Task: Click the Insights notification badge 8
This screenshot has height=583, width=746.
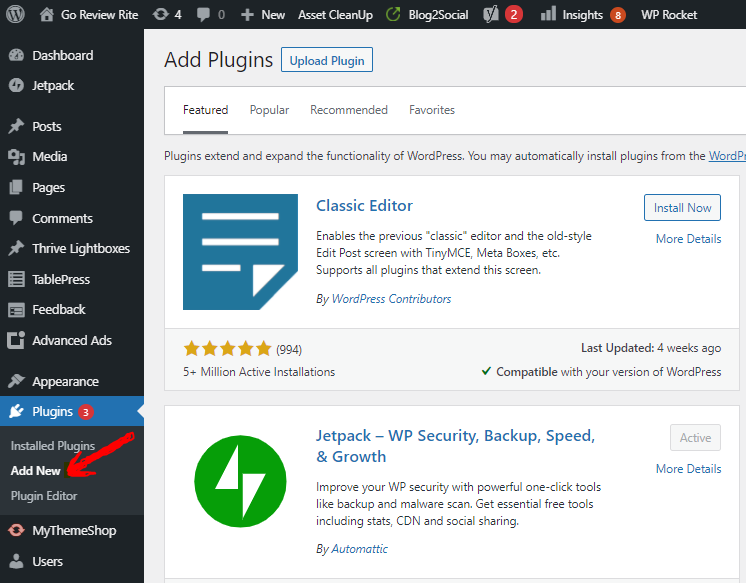Action: coord(618,15)
